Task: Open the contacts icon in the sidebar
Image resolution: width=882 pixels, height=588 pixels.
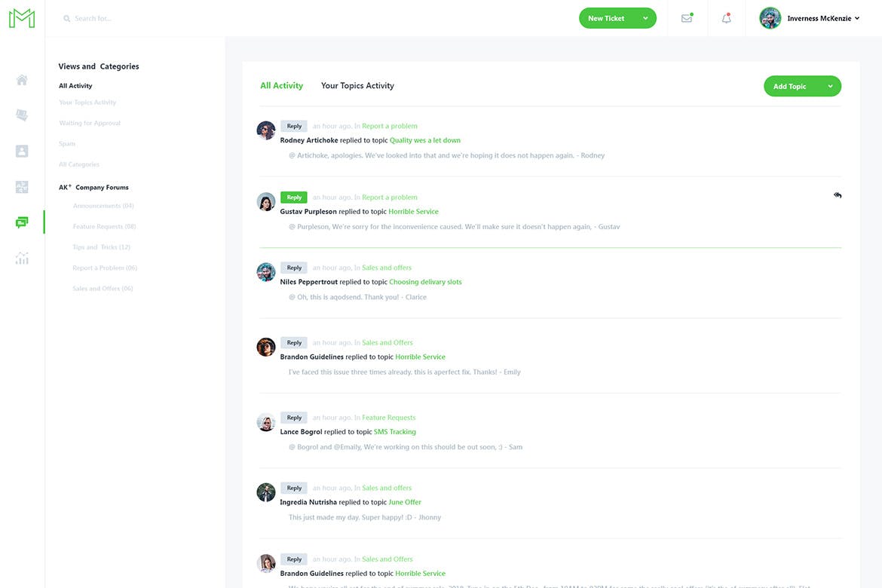Action: coord(22,151)
